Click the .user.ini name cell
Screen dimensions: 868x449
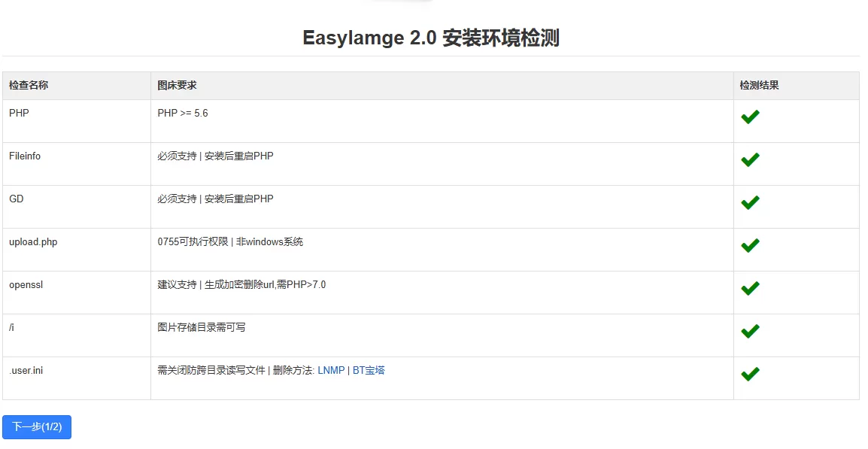[26, 370]
